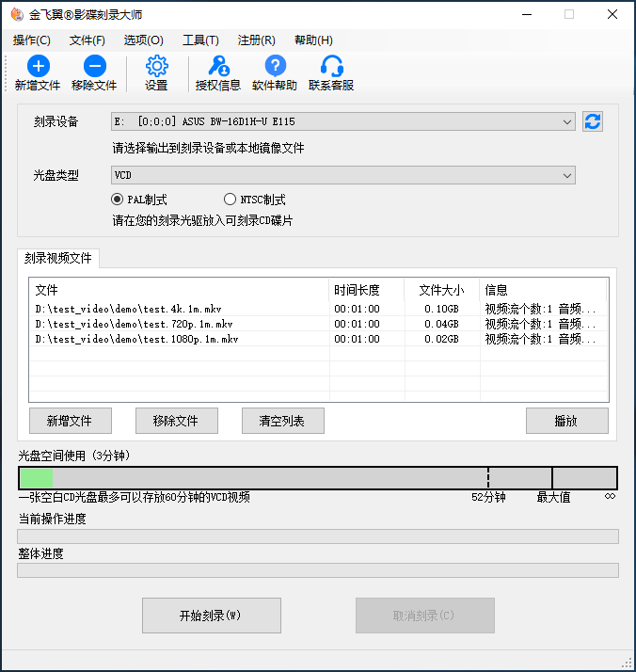Click the 开始刻录(W) button
Image resolution: width=636 pixels, height=672 pixels.
pos(211,616)
